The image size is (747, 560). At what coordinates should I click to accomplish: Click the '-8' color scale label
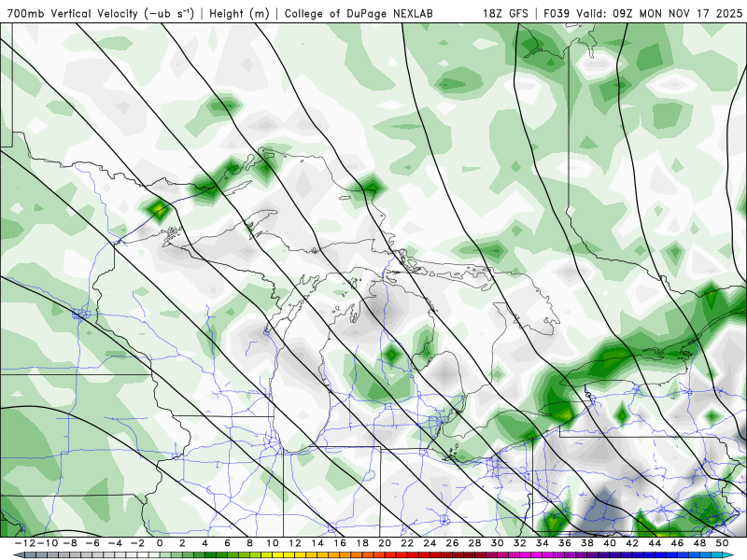[69, 543]
